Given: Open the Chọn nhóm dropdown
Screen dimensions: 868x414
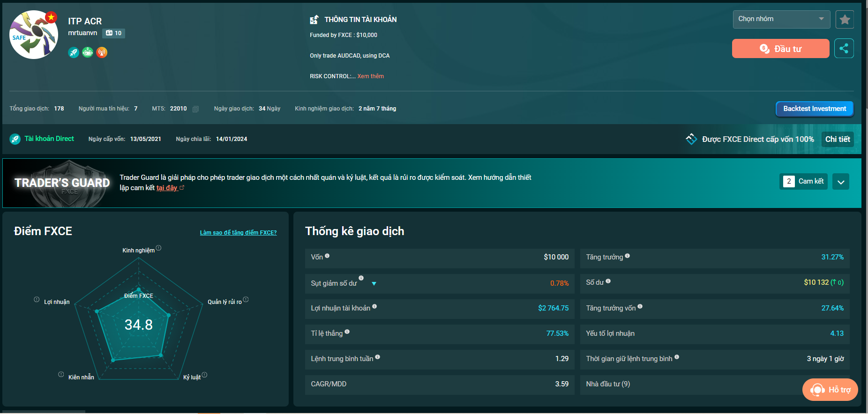Looking at the screenshot, I should click(x=781, y=19).
